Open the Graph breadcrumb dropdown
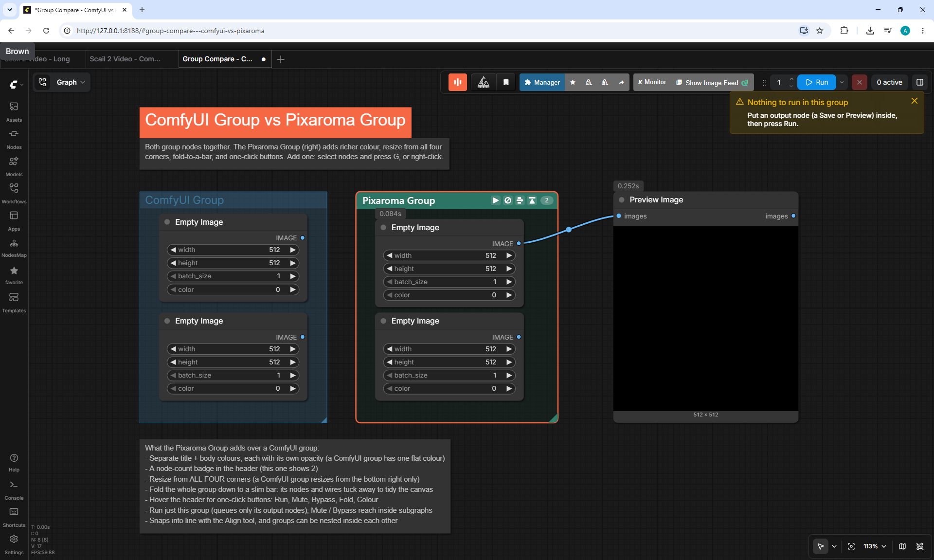Viewport: 934px width, 560px height. point(71,82)
